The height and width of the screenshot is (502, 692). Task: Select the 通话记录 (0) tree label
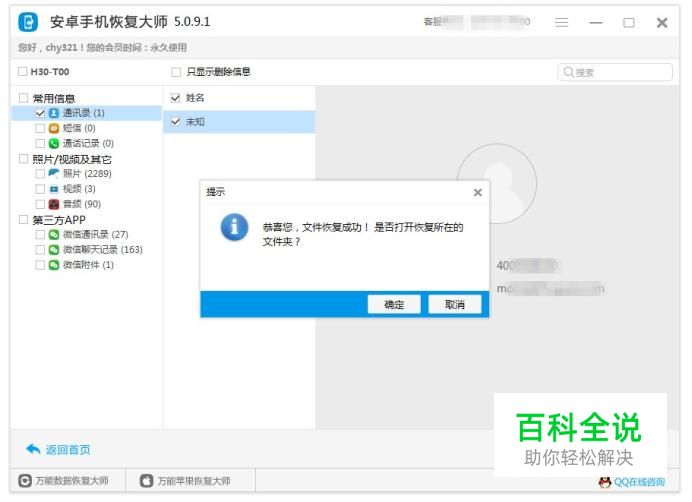pyautogui.click(x=88, y=143)
